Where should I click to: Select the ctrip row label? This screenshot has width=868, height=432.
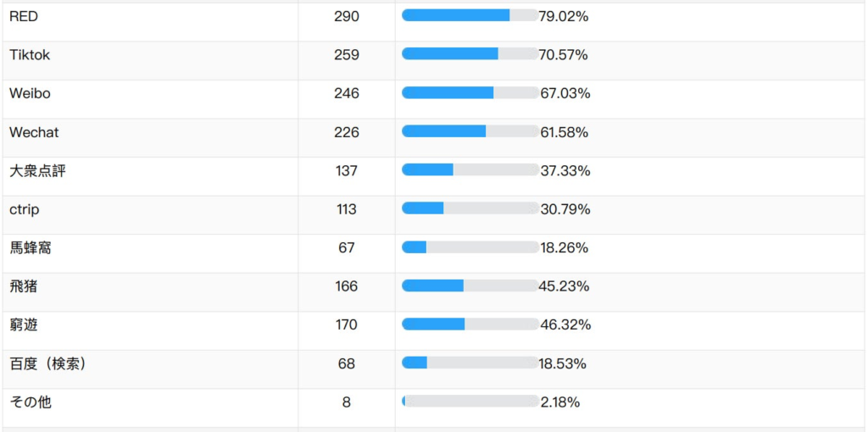point(24,209)
